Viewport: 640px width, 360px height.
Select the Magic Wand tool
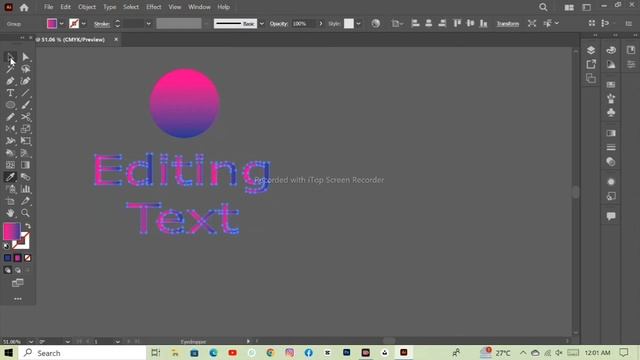10,69
